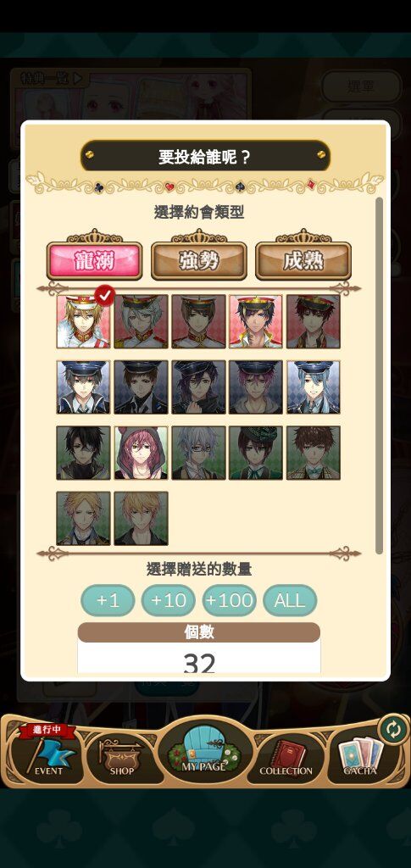
Task: Choose the 強勢 date type
Action: point(198,261)
